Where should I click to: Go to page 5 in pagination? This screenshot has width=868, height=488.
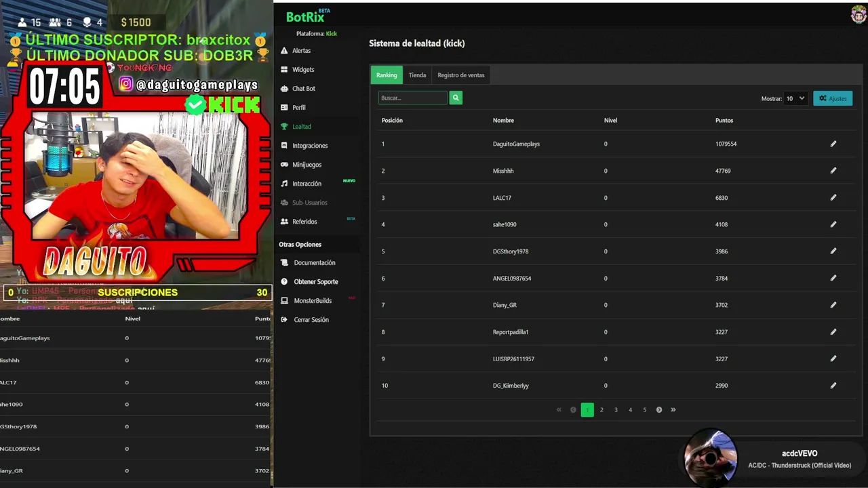pos(644,409)
